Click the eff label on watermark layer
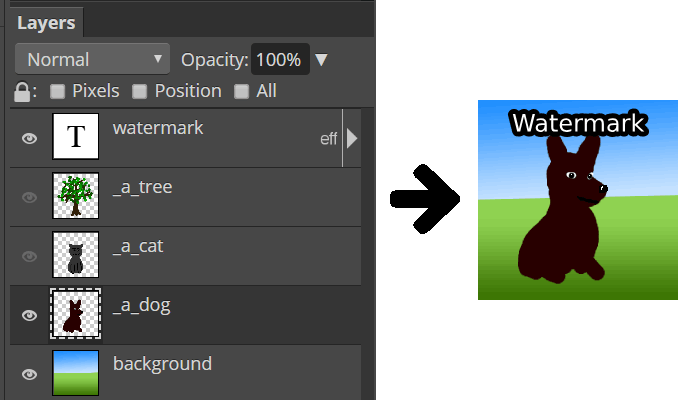678x400 pixels. click(328, 139)
